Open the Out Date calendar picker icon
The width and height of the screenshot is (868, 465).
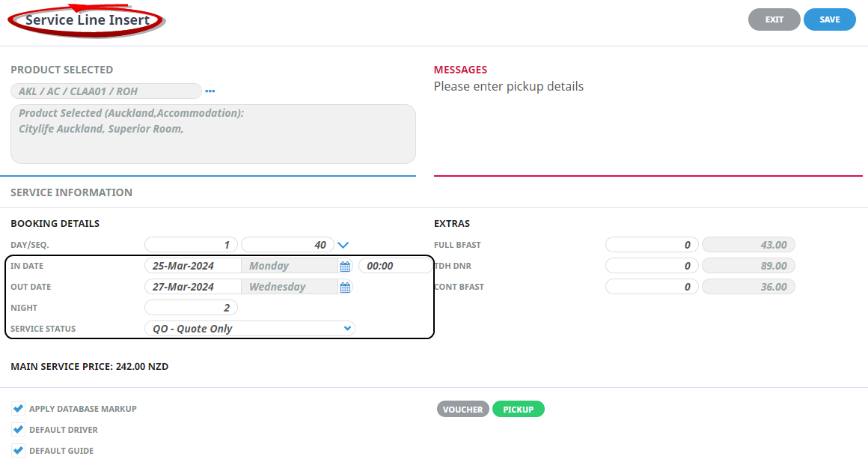[345, 288]
